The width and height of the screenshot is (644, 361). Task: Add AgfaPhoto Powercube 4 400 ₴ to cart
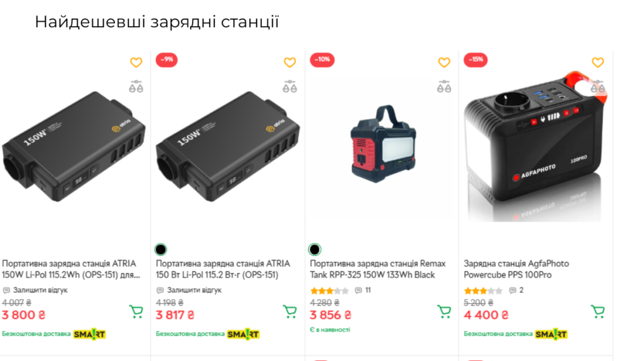coord(598,311)
